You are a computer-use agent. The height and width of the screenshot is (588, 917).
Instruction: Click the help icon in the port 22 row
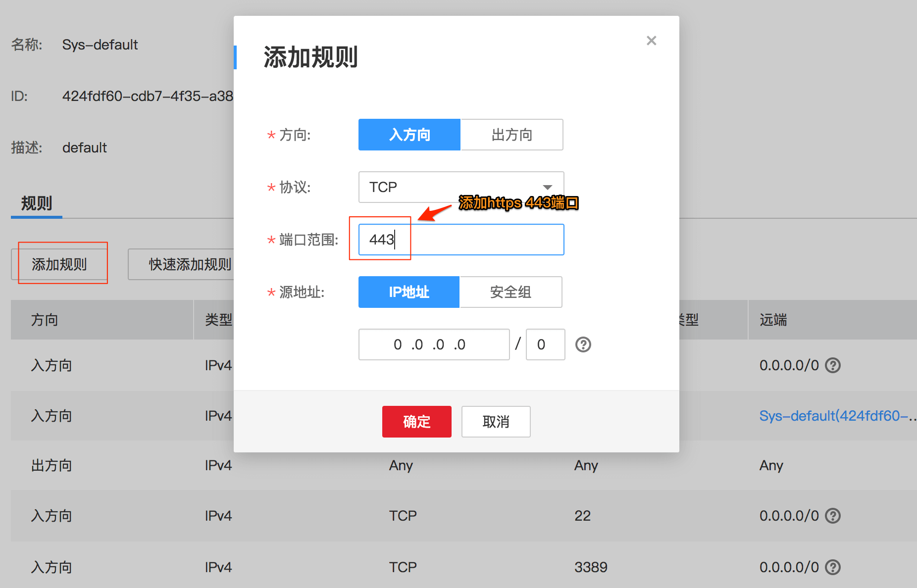[x=833, y=516]
